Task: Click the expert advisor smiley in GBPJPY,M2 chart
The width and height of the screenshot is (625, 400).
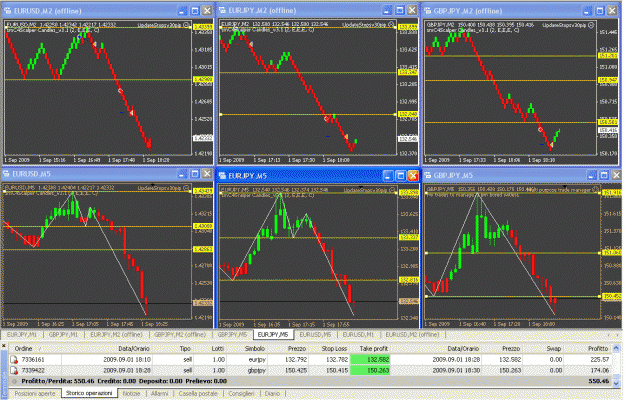Action: click(591, 25)
